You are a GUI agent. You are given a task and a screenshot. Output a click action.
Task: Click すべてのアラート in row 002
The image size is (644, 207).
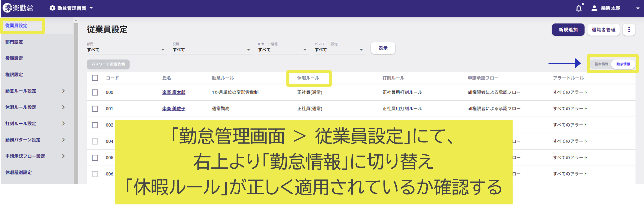click(570, 125)
